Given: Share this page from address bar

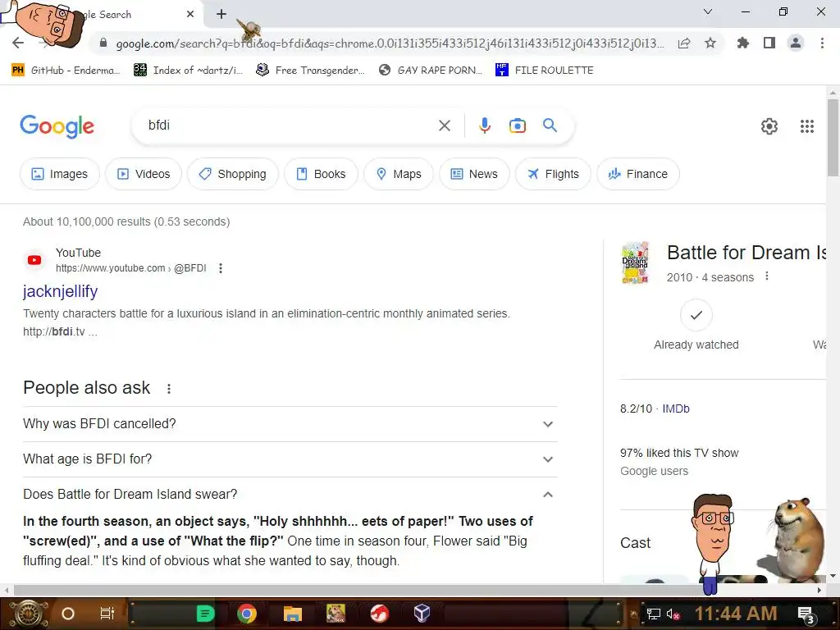Looking at the screenshot, I should coord(684,43).
